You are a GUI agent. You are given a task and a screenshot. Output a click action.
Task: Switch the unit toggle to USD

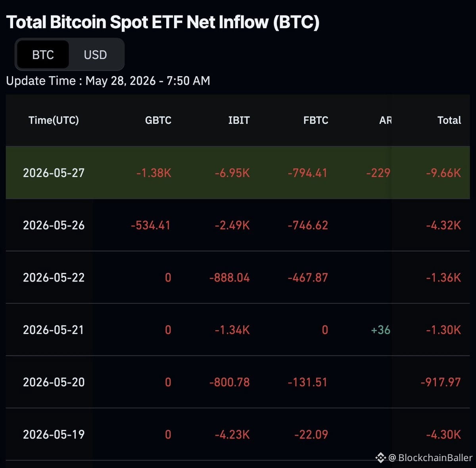click(95, 55)
